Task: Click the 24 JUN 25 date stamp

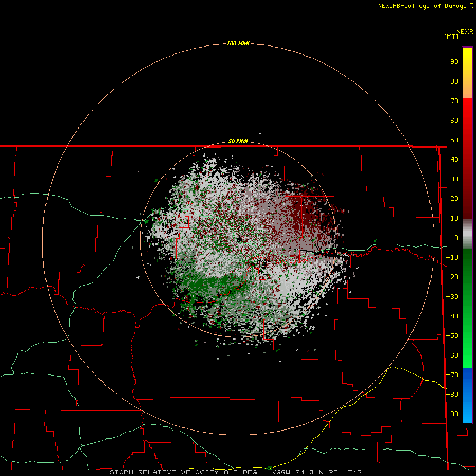Action: coord(317,472)
